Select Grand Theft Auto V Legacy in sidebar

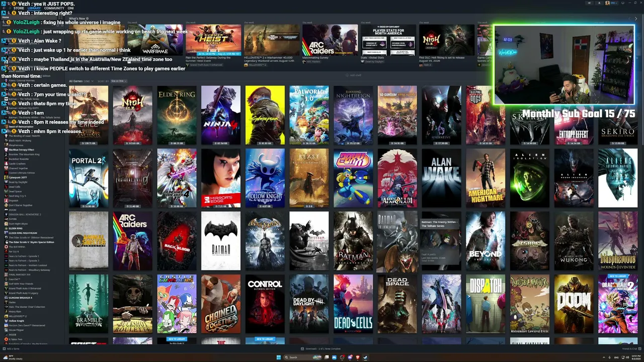pos(24,293)
